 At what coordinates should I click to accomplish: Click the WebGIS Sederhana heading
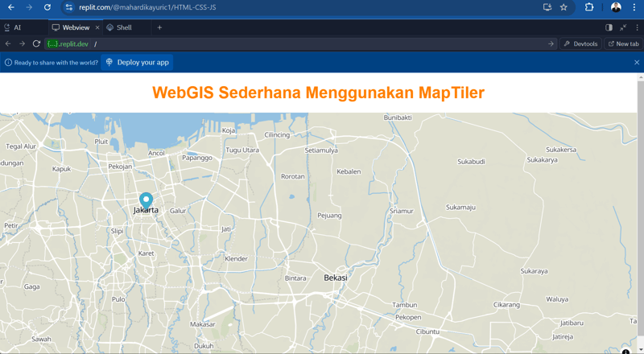pyautogui.click(x=318, y=93)
